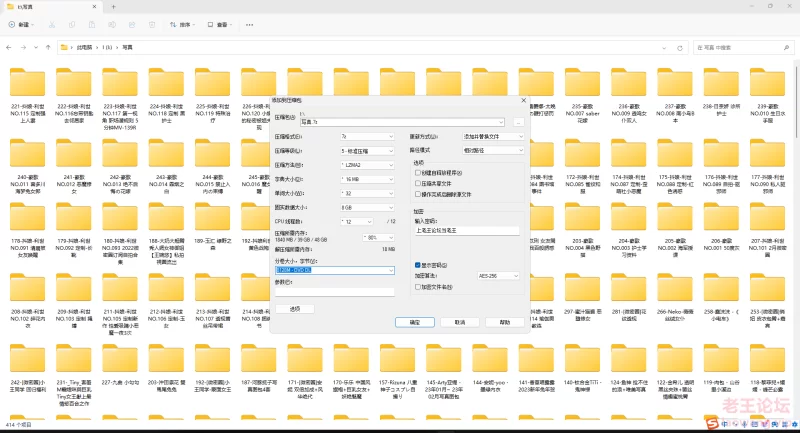This screenshot has width=800, height=433.
Task: Open path mode dropdown
Action: [x=493, y=150]
